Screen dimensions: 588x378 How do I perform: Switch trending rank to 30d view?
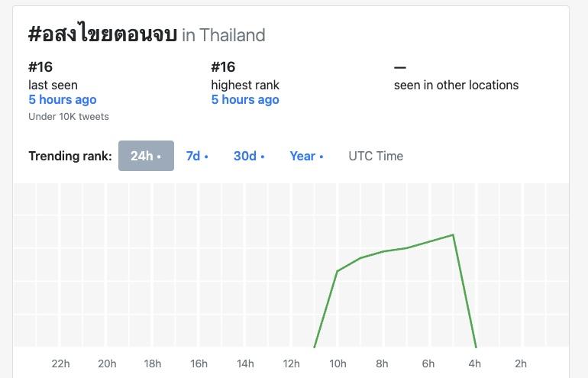tap(249, 156)
